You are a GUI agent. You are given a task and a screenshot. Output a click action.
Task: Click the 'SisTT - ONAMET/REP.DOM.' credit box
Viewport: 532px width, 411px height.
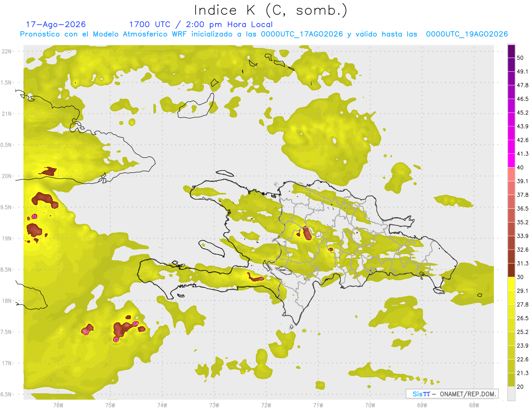point(452,394)
